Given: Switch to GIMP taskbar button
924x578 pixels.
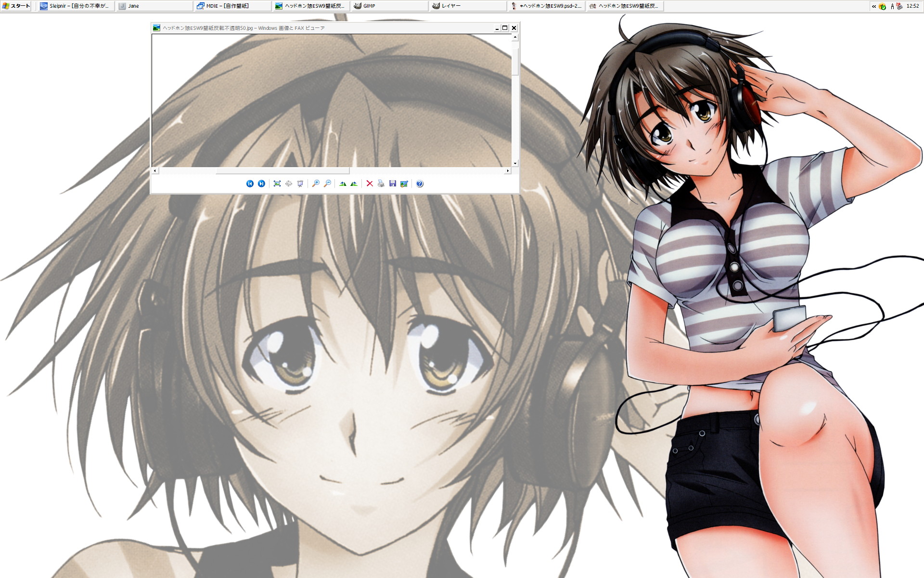Looking at the screenshot, I should click(x=389, y=6).
